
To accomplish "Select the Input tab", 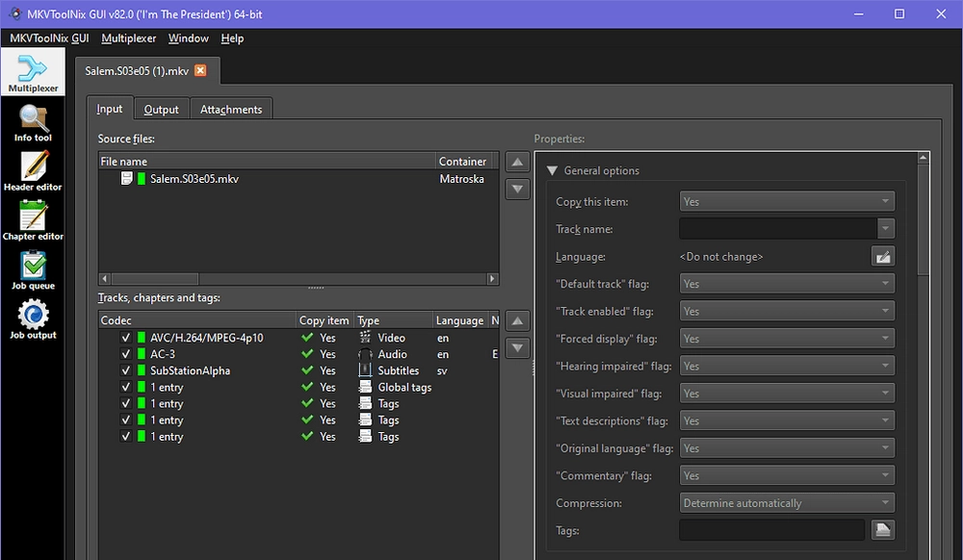I will coord(110,108).
